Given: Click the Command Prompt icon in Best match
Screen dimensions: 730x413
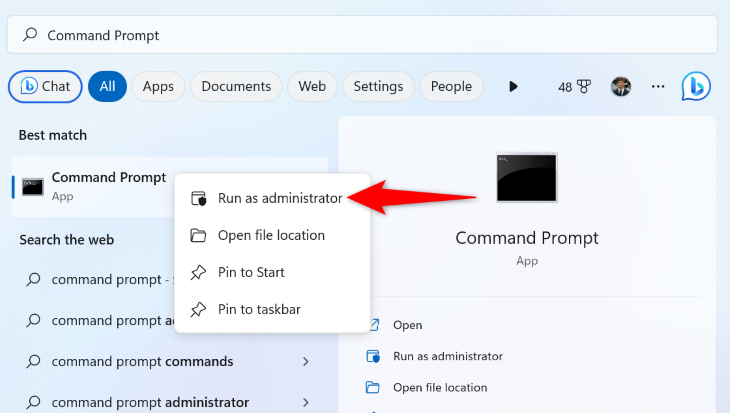Looking at the screenshot, I should [33, 187].
